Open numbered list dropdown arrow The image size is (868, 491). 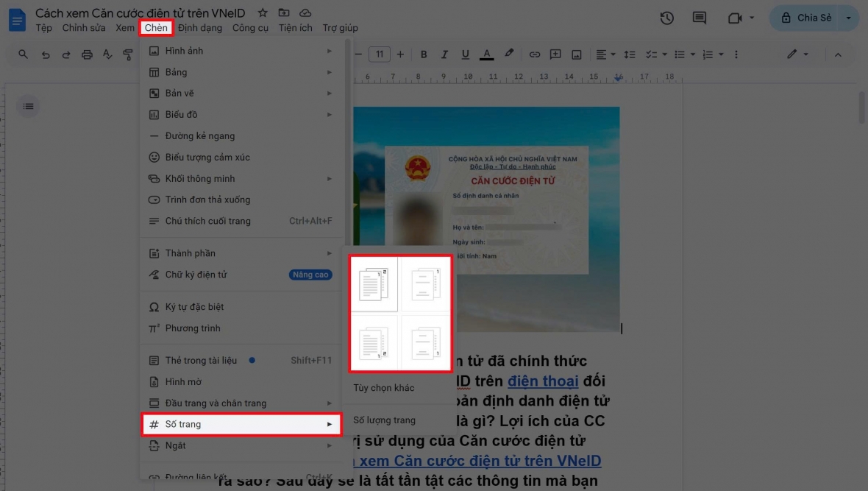[721, 54]
